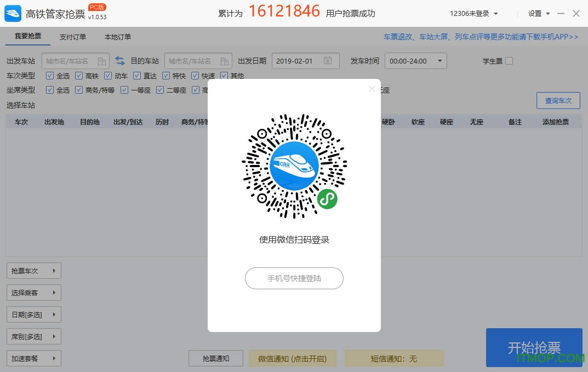Minimize the 高铁管家抢票 window
The image size is (588, 372).
click(x=561, y=14)
